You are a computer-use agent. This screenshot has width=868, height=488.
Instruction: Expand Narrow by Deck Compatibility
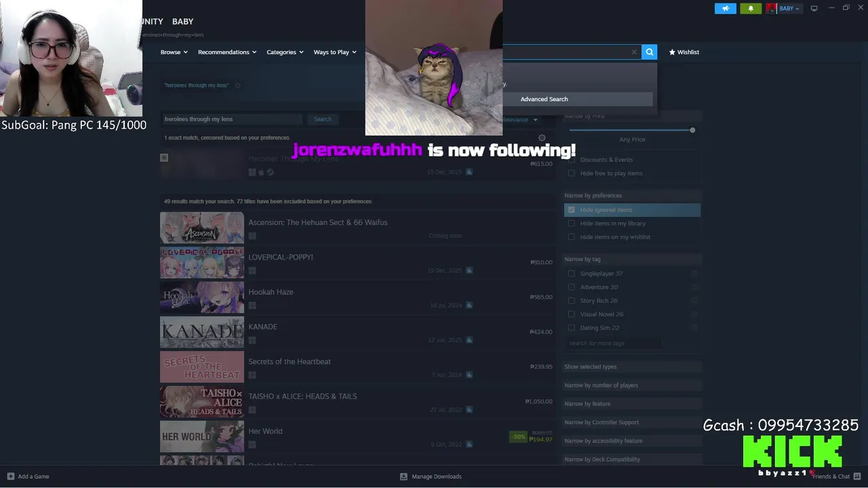(x=632, y=460)
